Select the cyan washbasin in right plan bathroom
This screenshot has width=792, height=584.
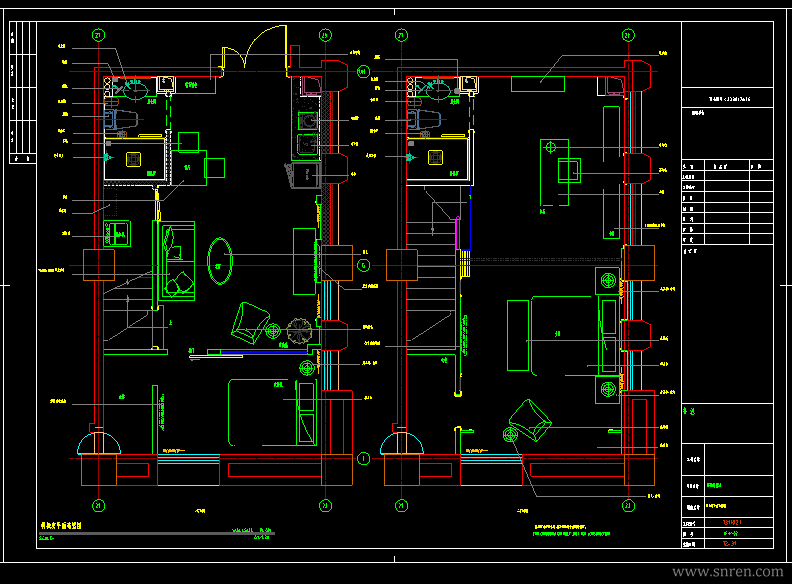pyautogui.click(x=437, y=89)
